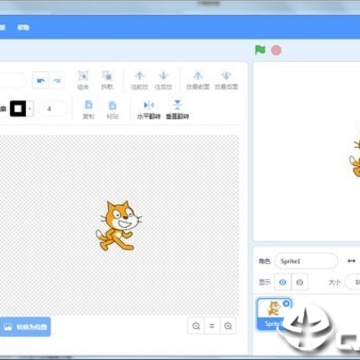The height and width of the screenshot is (360, 360).
Task: Move selection backward (往后放)
Action: pyautogui.click(x=163, y=80)
